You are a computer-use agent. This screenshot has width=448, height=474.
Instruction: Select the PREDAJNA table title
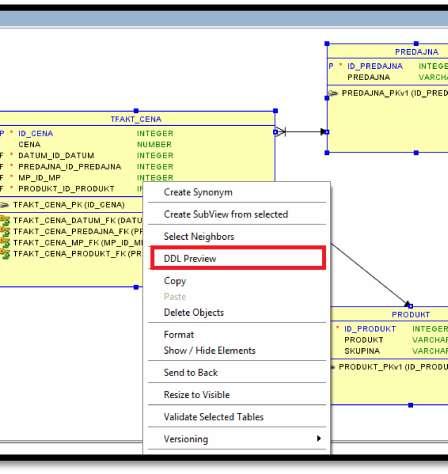click(x=416, y=52)
